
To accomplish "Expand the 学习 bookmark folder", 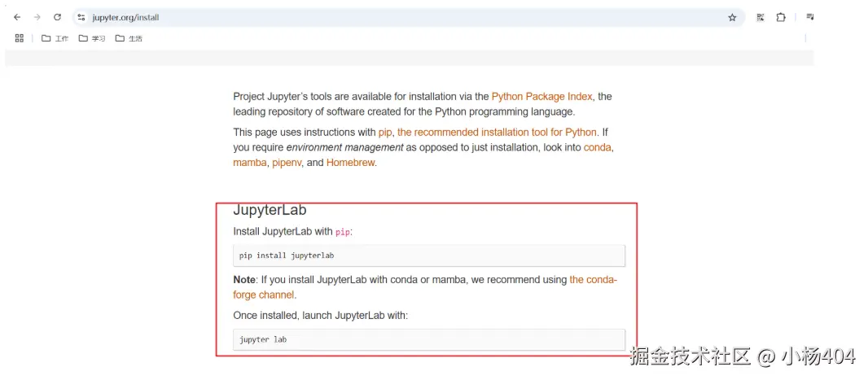I will (x=92, y=38).
